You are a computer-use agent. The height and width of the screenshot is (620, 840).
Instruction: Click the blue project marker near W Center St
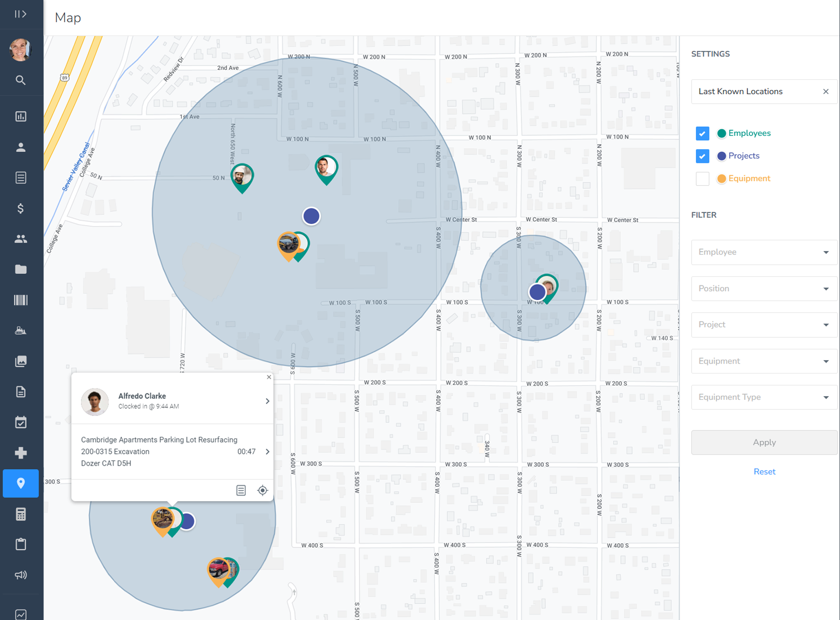point(311,216)
